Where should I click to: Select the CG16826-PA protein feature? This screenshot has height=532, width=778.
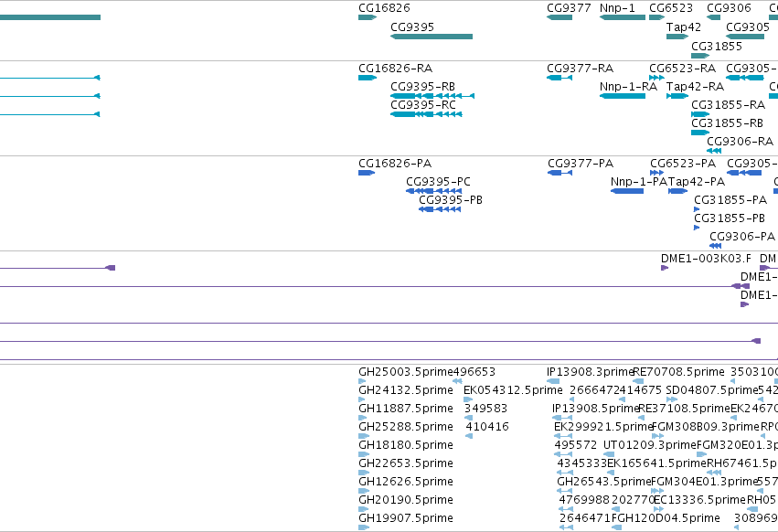[x=367, y=173]
